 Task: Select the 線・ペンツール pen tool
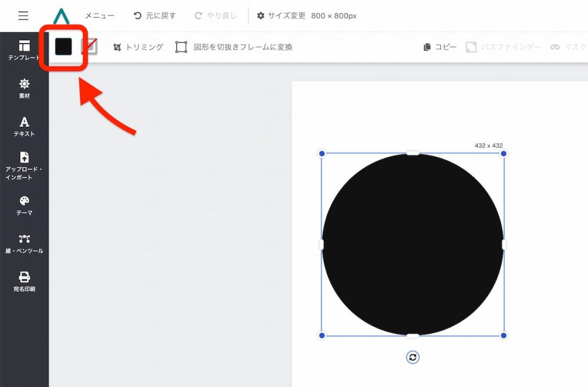pos(24,243)
